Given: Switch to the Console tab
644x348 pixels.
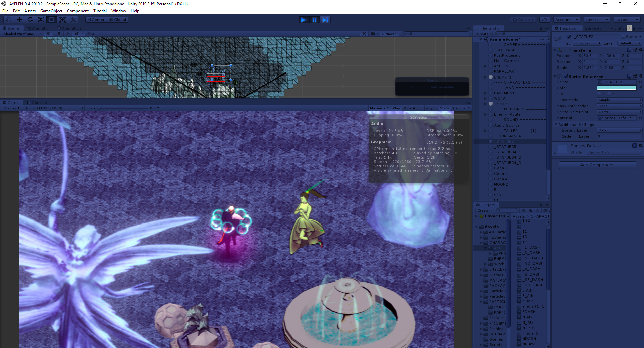Looking at the screenshot, I should pos(37,103).
